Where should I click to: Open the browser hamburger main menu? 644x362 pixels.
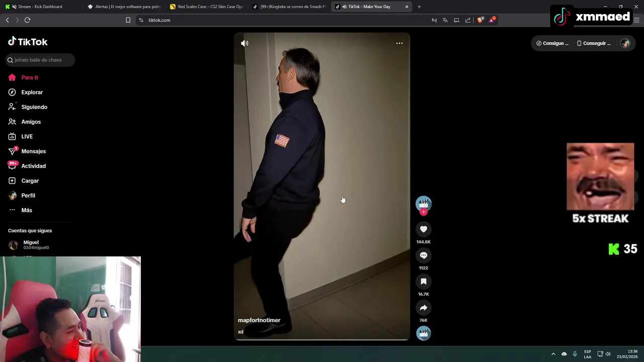point(636,20)
